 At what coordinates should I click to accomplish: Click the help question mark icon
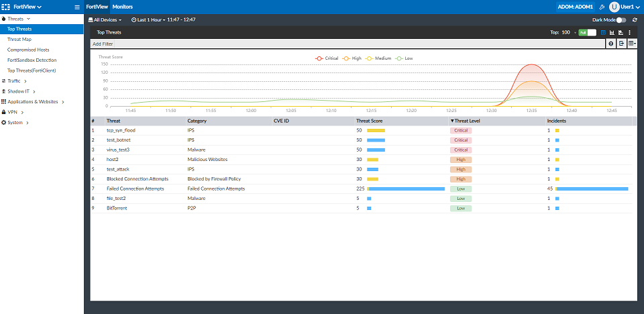(611, 44)
